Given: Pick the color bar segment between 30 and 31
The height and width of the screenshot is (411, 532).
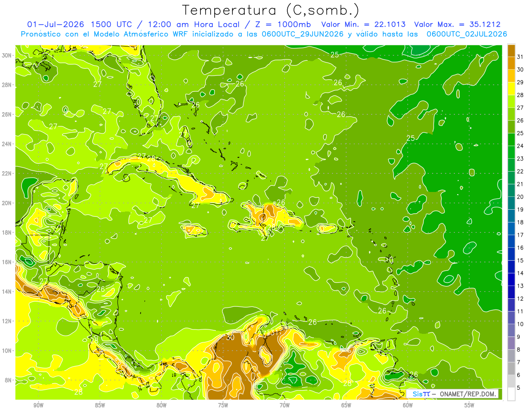Looking at the screenshot, I should coord(511,63).
